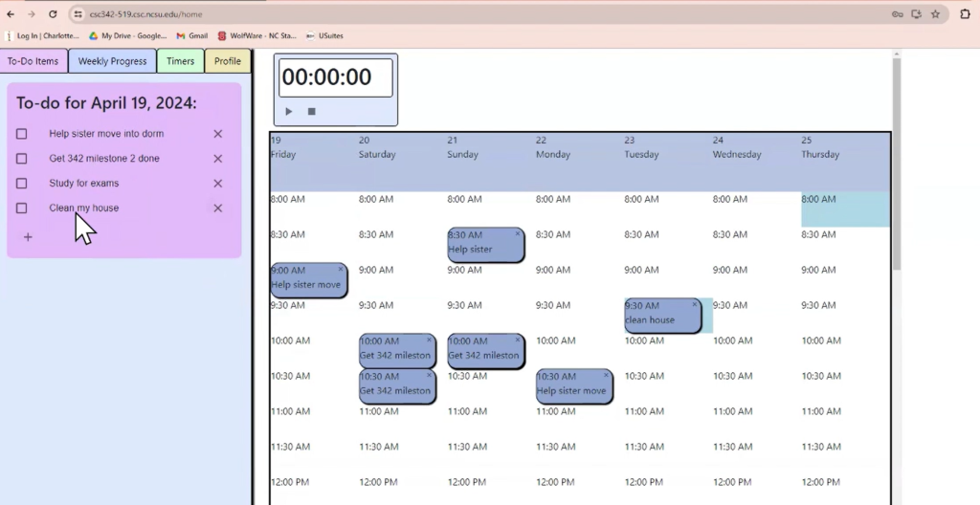Stop the timer with the stop button
This screenshot has width=980, height=505.
coord(311,111)
